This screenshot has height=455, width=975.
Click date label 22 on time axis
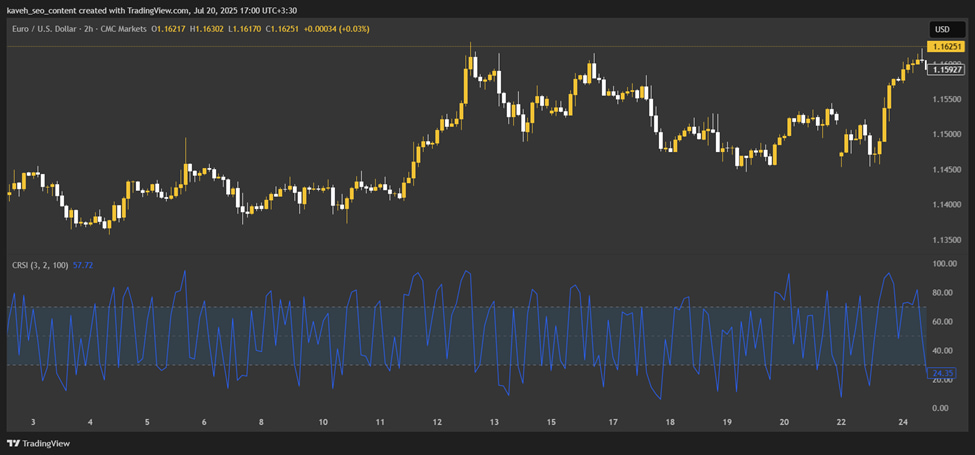click(841, 423)
